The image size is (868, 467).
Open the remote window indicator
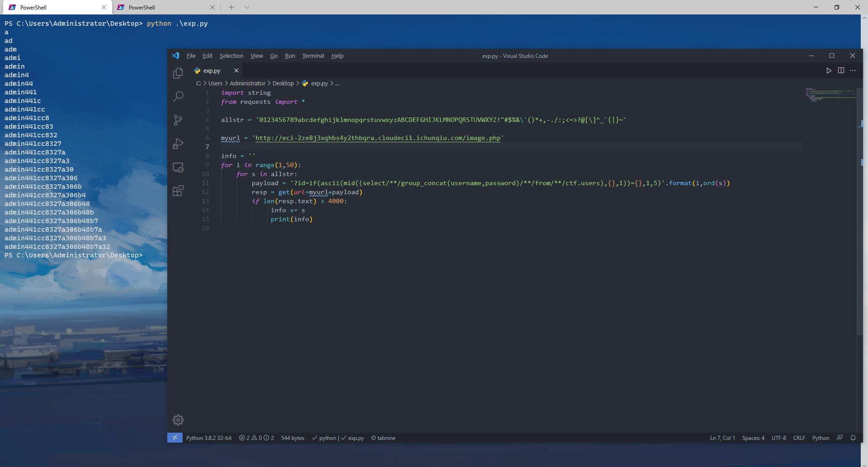(x=175, y=438)
